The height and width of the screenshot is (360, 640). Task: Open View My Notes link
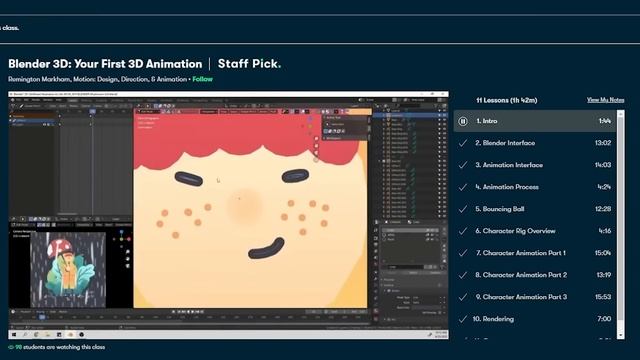tap(605, 100)
